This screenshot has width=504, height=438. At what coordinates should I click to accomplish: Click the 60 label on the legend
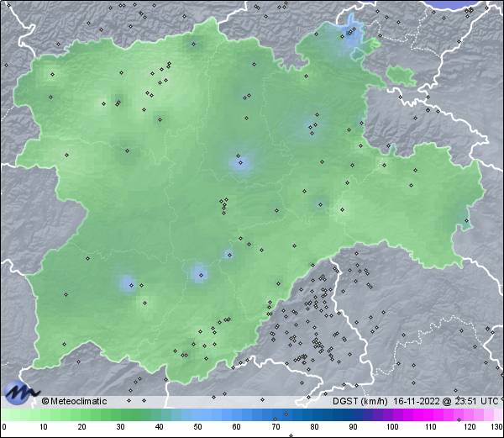[237, 427]
